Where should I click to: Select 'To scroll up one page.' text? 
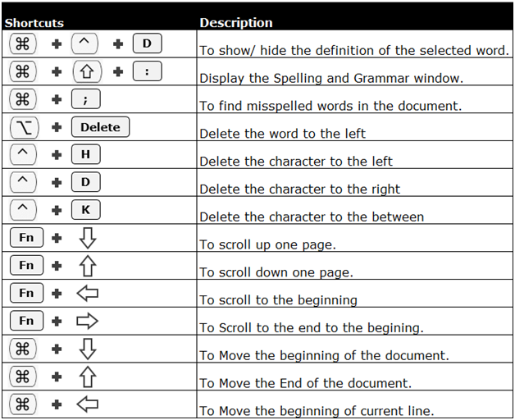(x=267, y=244)
